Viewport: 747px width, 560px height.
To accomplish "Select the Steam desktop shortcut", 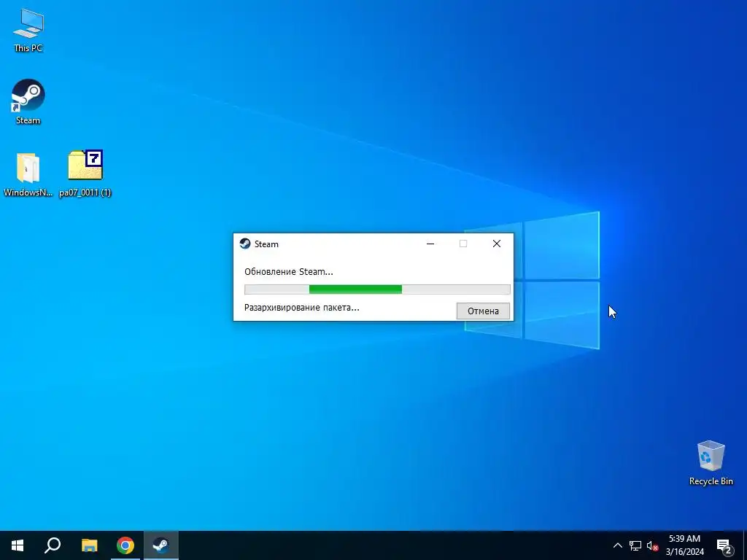I will [x=28, y=102].
